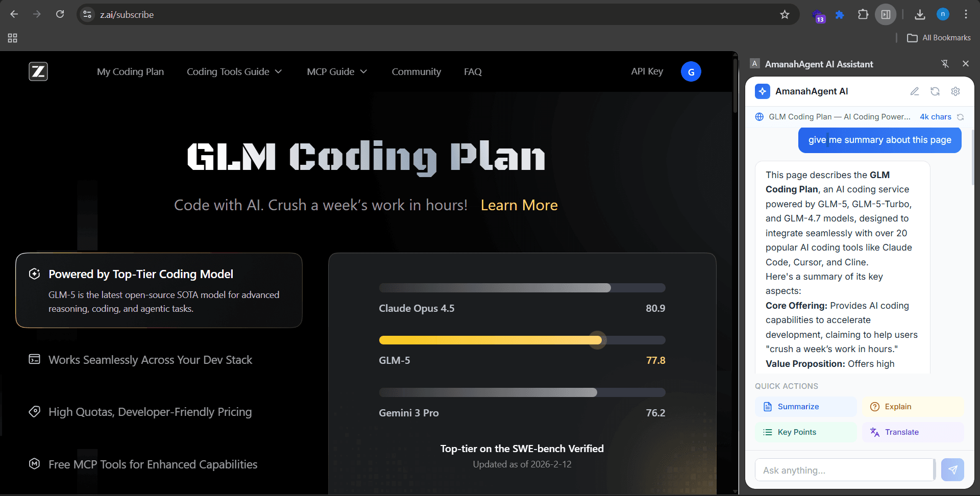Image resolution: width=980 pixels, height=496 pixels.
Task: Click the Summarize quick action
Action: click(805, 407)
